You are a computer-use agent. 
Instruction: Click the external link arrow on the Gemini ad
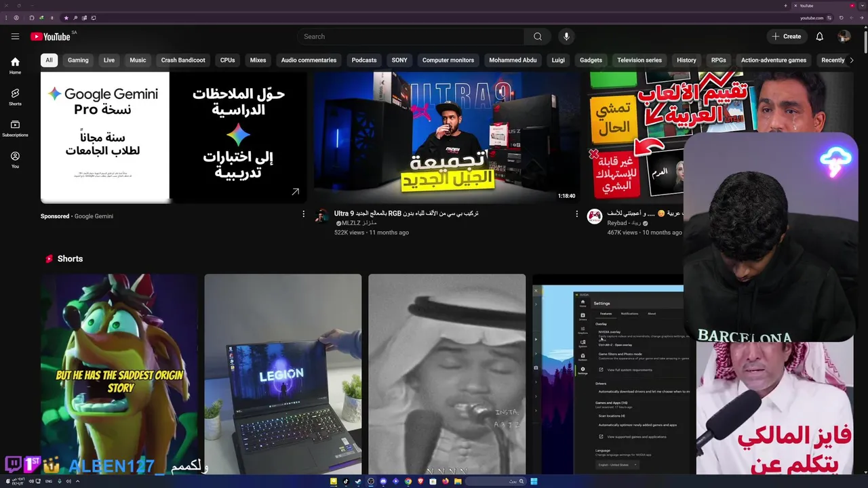295,192
